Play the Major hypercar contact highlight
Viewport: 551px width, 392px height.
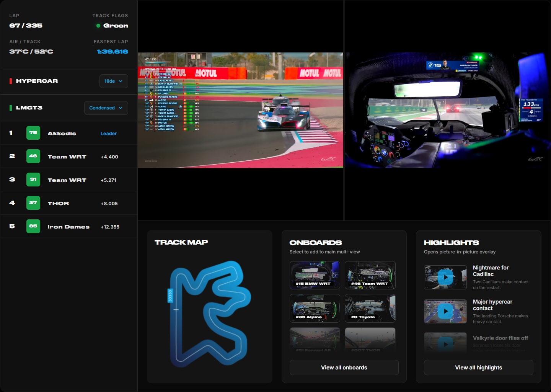click(445, 311)
